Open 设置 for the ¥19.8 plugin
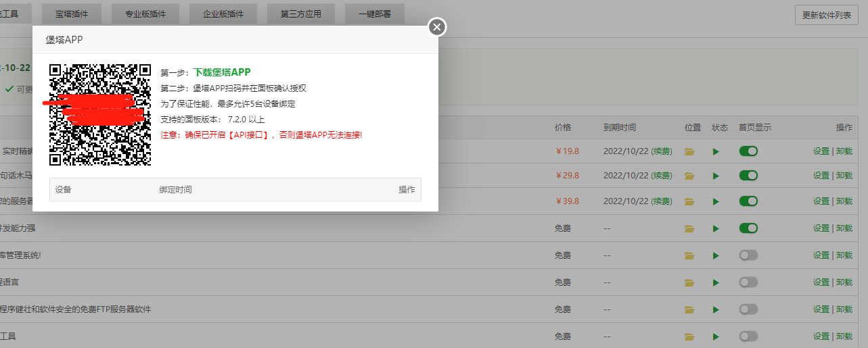The width and height of the screenshot is (868, 348). point(821,151)
